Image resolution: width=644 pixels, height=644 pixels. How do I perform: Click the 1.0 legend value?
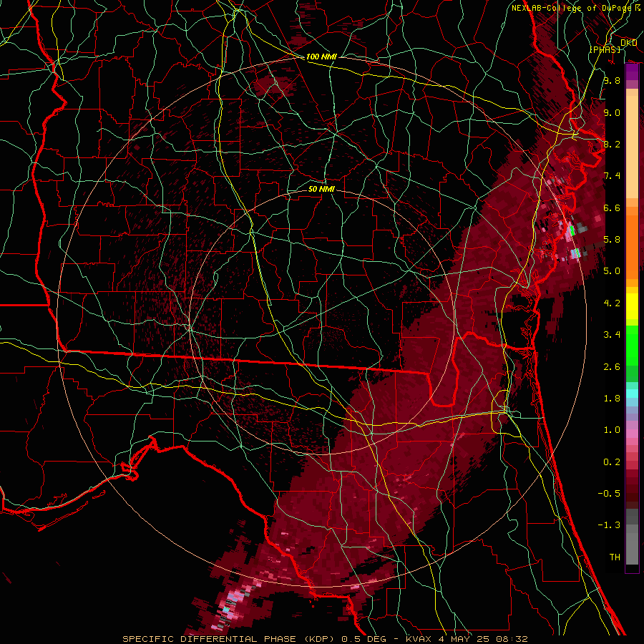click(612, 430)
